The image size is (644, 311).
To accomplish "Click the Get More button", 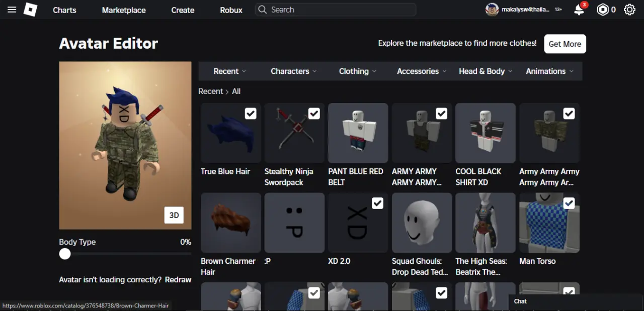I will click(565, 44).
